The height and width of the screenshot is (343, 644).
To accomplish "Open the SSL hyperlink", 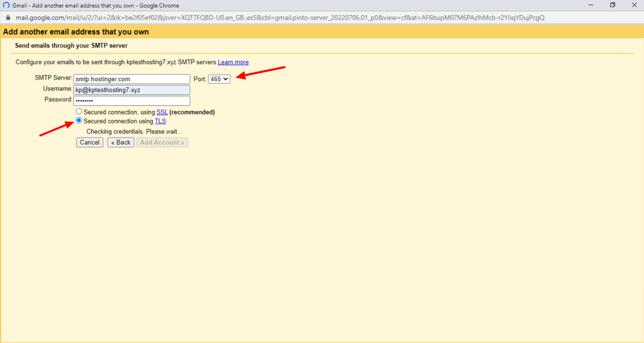I will [162, 112].
